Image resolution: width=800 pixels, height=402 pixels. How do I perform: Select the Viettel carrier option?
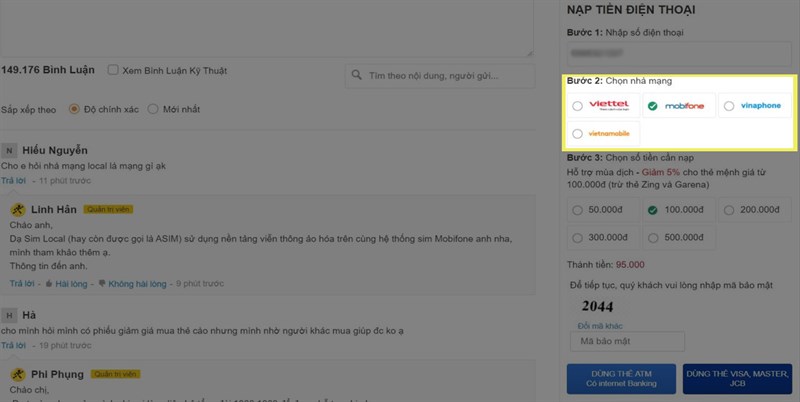603,106
